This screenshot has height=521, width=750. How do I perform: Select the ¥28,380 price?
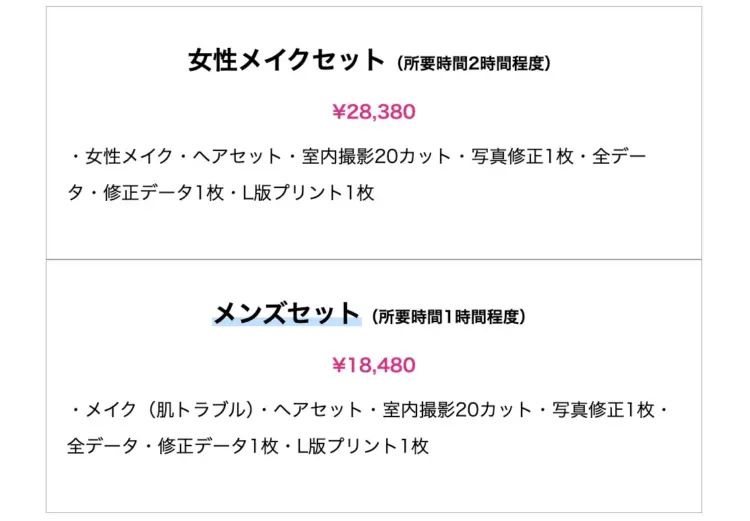pos(374,112)
